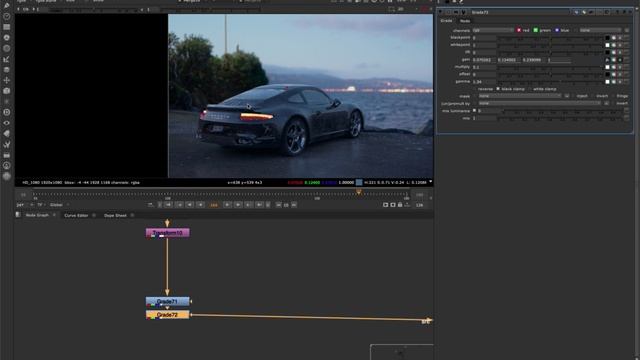Open the mask channel dropdown
Viewport: 640px width, 360px height.
(520, 96)
